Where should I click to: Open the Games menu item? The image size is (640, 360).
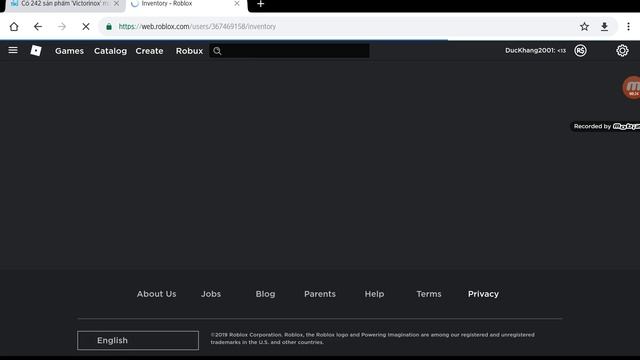point(69,51)
